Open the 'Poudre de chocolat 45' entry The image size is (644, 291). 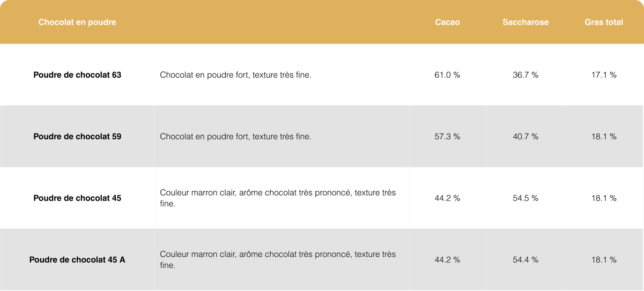click(x=77, y=198)
